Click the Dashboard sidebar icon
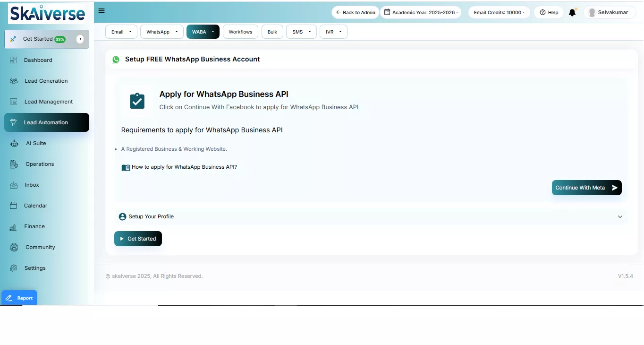Image resolution: width=644 pixels, height=345 pixels. coord(13,60)
